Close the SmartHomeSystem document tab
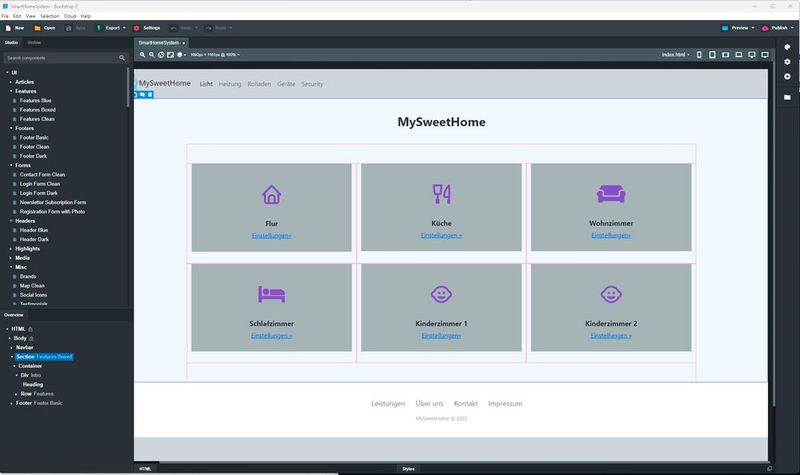800x475 pixels. pos(184,43)
